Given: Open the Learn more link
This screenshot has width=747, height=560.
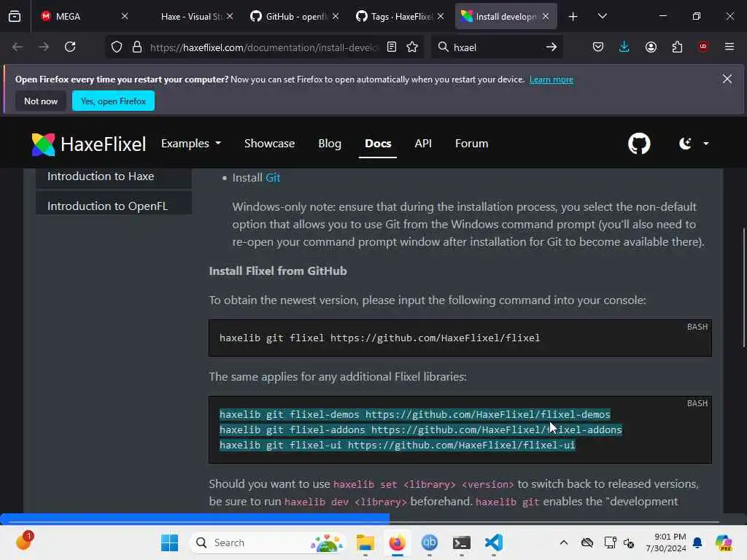Looking at the screenshot, I should [551, 79].
